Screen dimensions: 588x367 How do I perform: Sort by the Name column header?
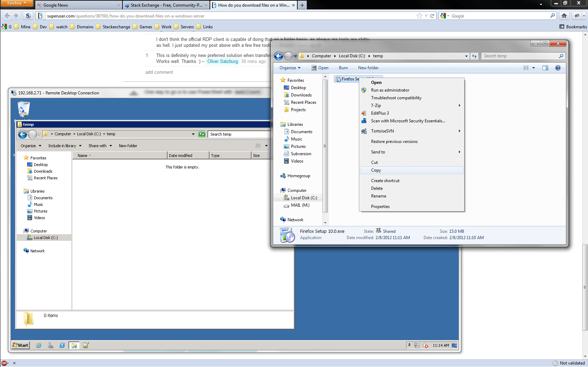click(120, 156)
